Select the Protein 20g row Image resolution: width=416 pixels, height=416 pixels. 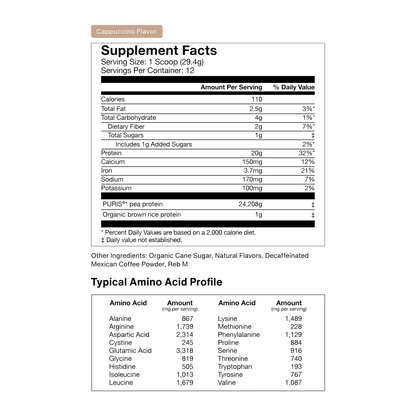pyautogui.click(x=208, y=153)
